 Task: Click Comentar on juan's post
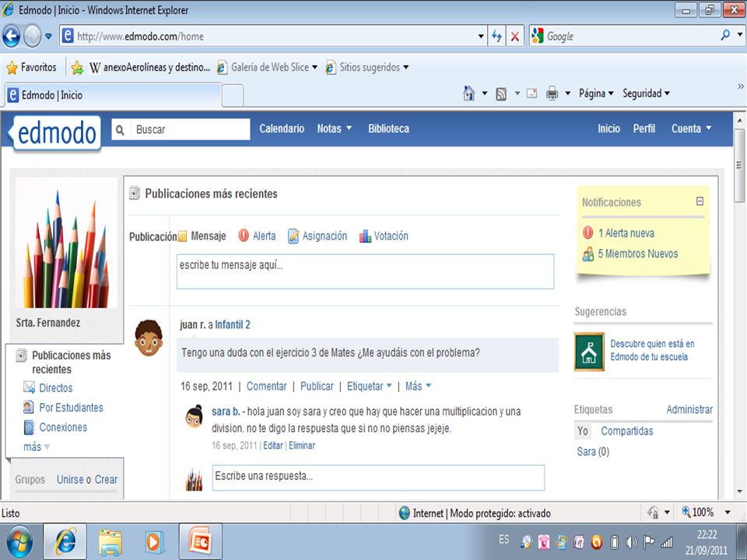[266, 387]
